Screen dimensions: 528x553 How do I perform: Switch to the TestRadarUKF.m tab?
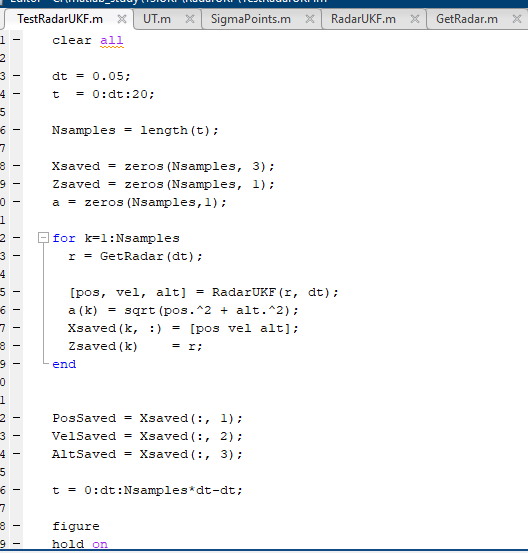pos(60,19)
